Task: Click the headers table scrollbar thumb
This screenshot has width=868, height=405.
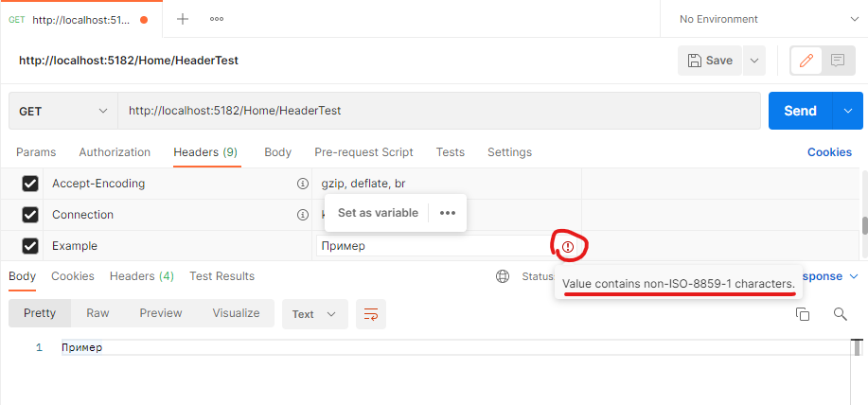Action: [x=864, y=226]
